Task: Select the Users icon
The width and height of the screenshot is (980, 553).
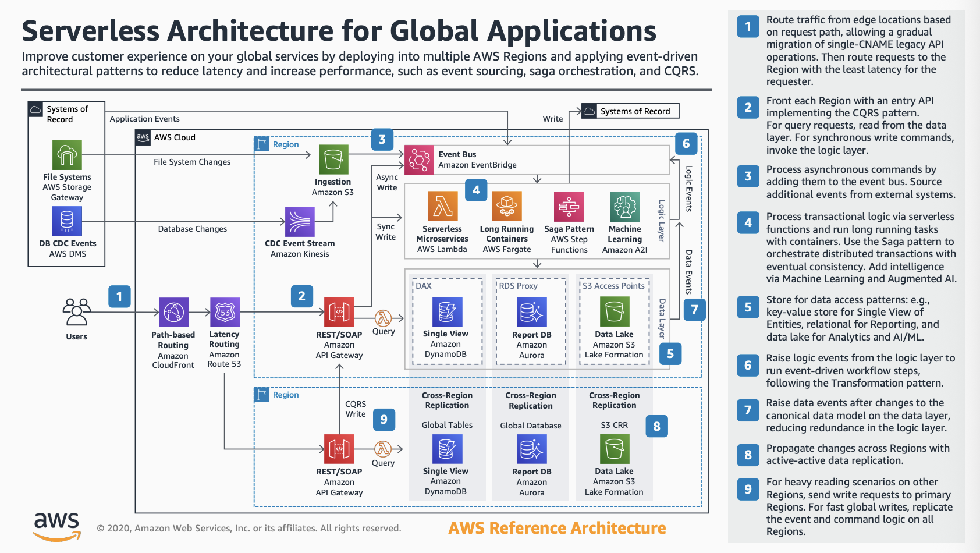Action: (77, 312)
